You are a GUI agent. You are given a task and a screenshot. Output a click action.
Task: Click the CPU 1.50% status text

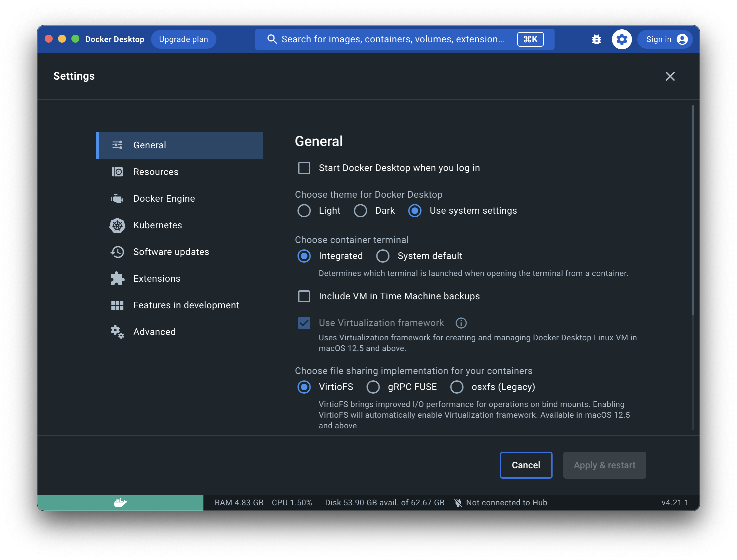tap(292, 503)
